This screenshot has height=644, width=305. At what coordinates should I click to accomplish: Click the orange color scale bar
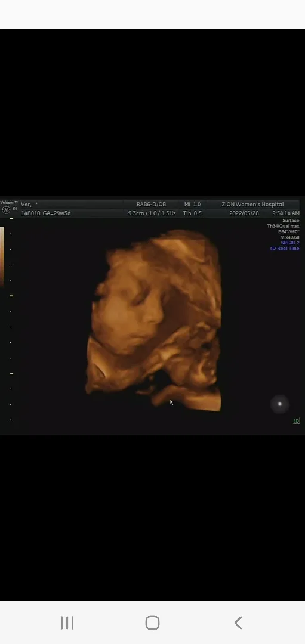(x=2, y=255)
